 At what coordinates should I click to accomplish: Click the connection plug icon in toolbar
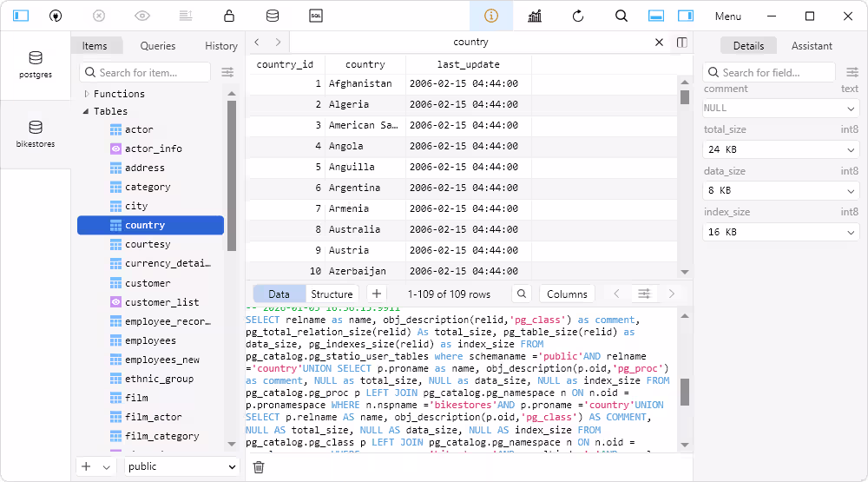[56, 16]
